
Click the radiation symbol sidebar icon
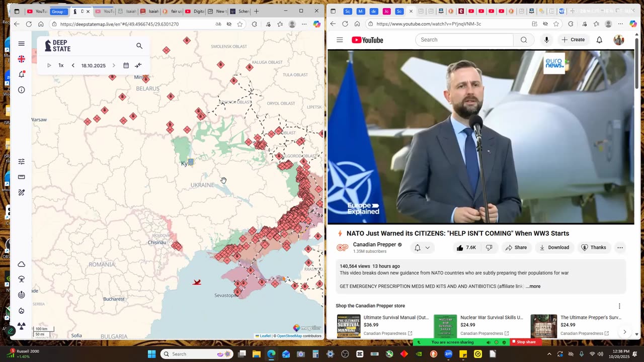[x=21, y=326]
